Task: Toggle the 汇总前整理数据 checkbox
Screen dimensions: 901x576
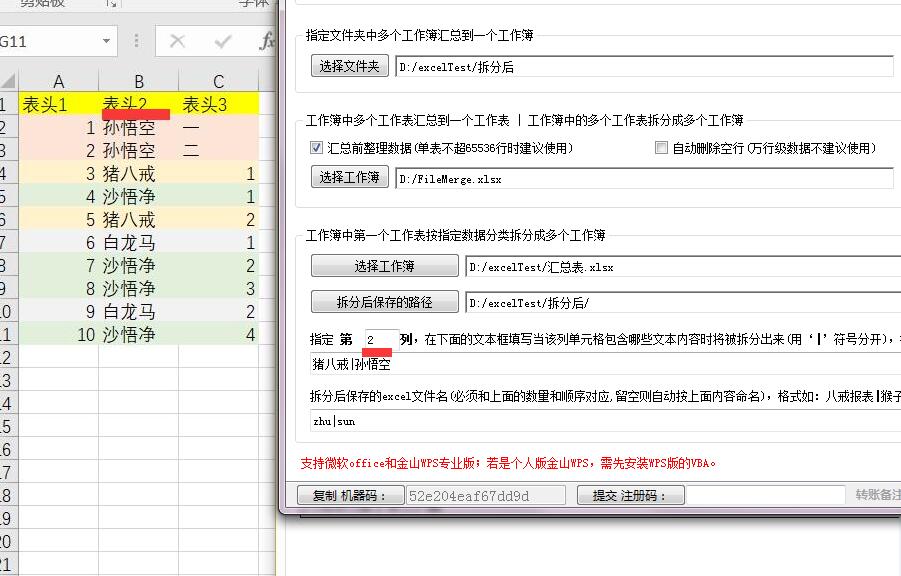Action: tap(317, 148)
